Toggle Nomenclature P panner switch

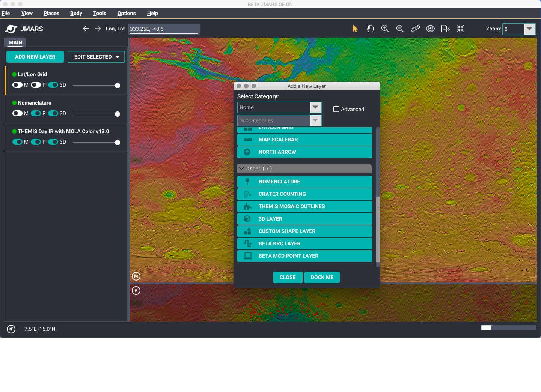tap(36, 113)
